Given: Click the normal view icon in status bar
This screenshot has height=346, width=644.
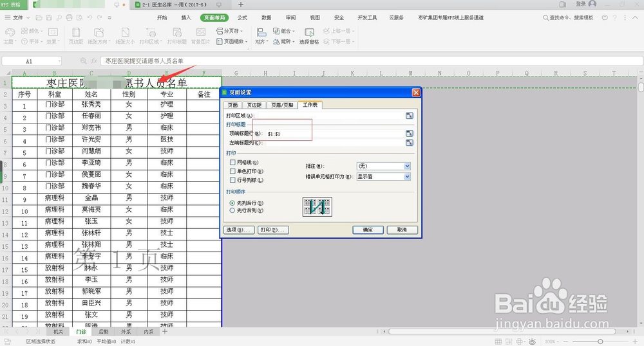Looking at the screenshot, I should [x=498, y=341].
